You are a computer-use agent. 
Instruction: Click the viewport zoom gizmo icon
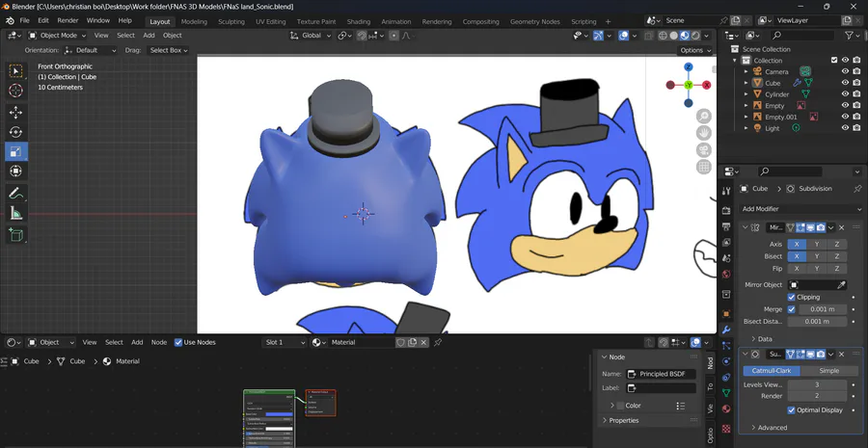coord(704,117)
